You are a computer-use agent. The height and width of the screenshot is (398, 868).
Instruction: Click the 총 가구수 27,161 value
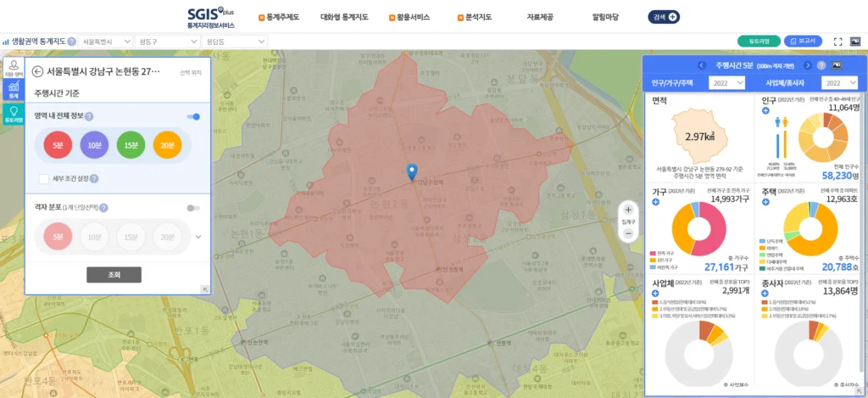726,267
